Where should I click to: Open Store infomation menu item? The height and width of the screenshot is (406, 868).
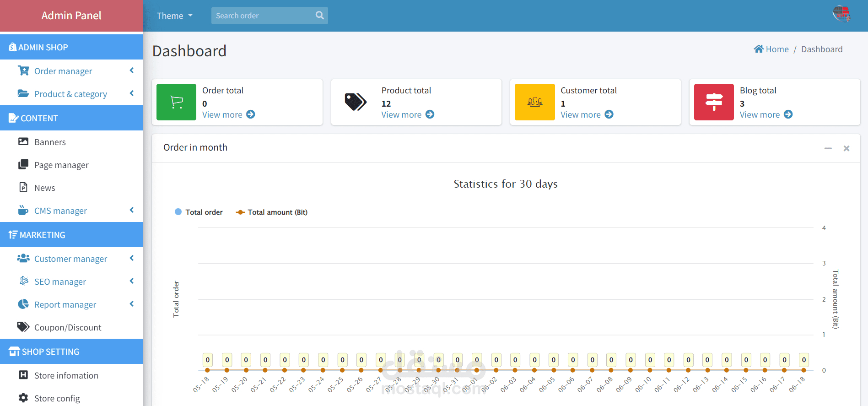coord(71,375)
